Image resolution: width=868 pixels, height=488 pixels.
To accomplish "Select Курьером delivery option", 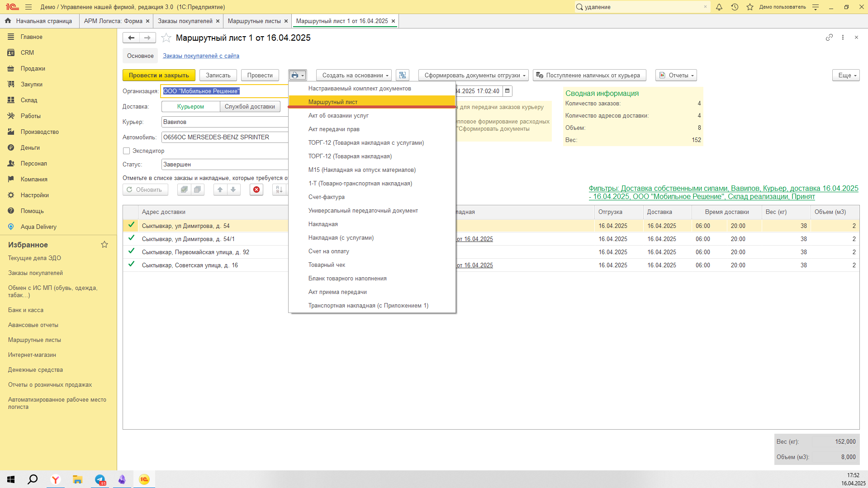I will (190, 106).
